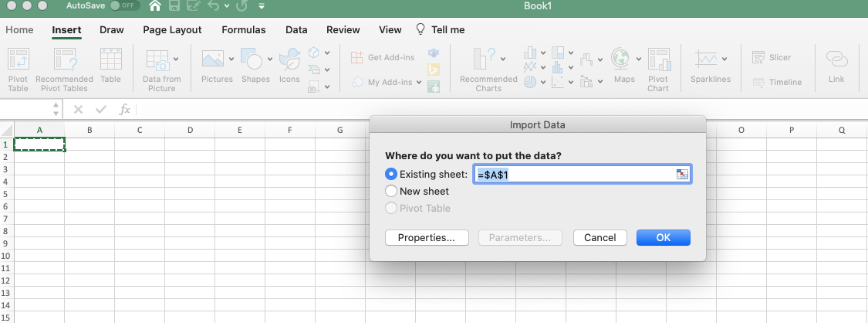This screenshot has width=868, height=323.
Task: Expand the Maps dropdown arrow
Action: click(x=639, y=59)
